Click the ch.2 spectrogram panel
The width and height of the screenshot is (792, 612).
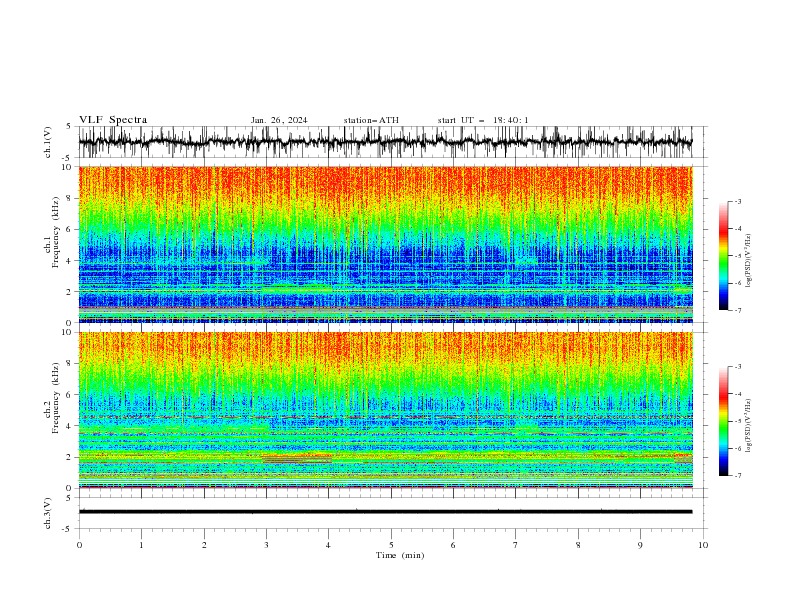[x=385, y=410]
